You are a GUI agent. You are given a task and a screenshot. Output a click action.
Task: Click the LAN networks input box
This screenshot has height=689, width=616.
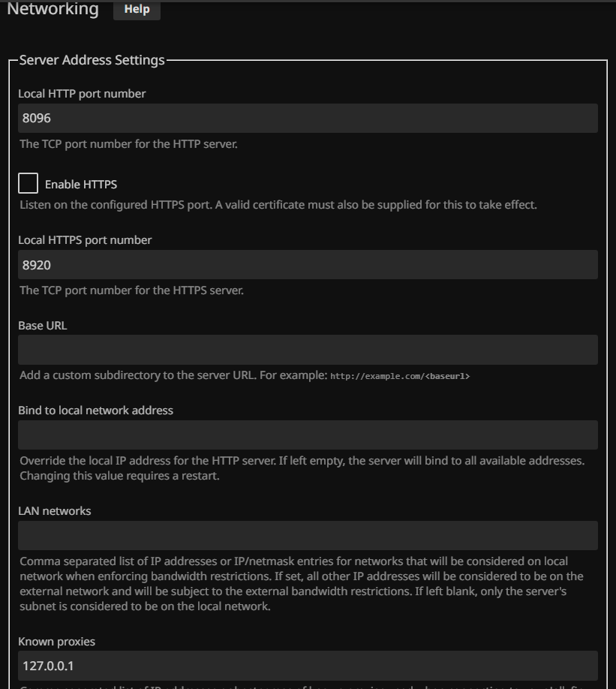click(308, 536)
